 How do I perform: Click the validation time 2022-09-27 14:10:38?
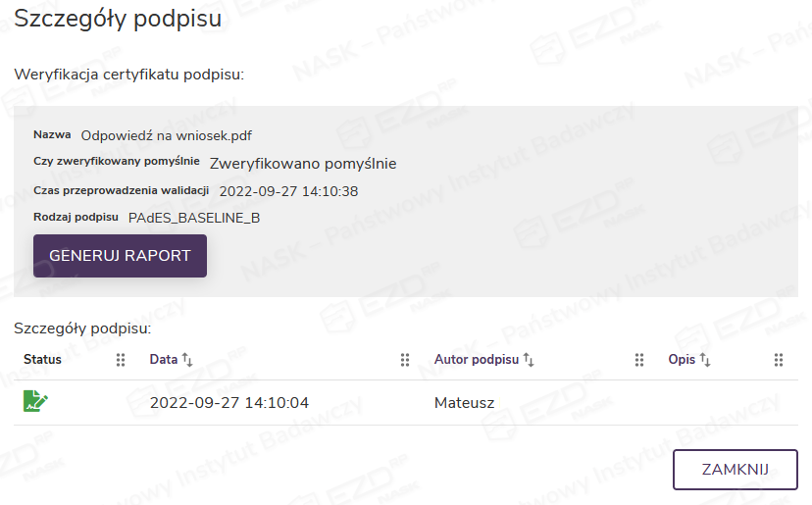click(x=288, y=190)
